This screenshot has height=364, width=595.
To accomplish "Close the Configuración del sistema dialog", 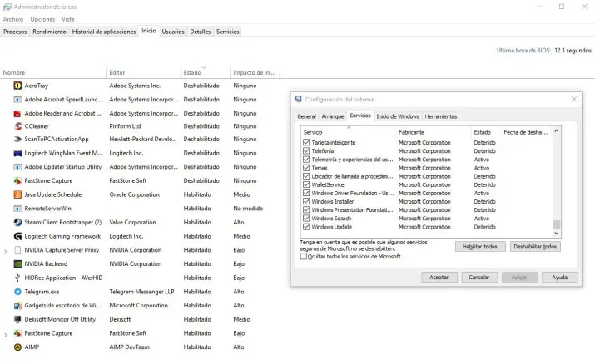I will coord(573,99).
